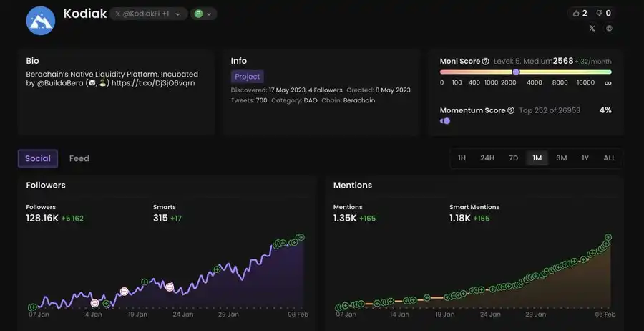Expand the @KodiakFi accounts dropdown
The width and height of the screenshot is (644, 331).
click(x=149, y=14)
